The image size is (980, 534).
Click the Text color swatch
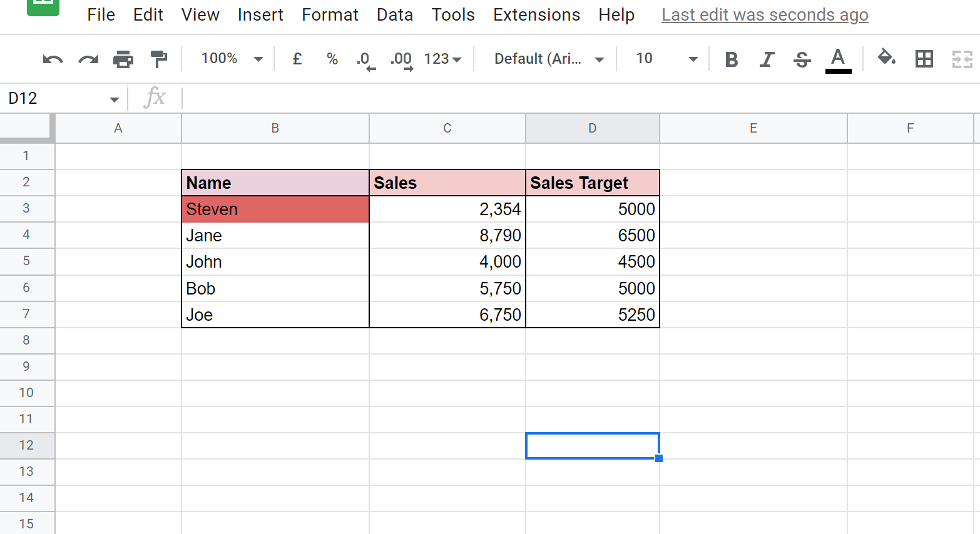click(x=838, y=59)
